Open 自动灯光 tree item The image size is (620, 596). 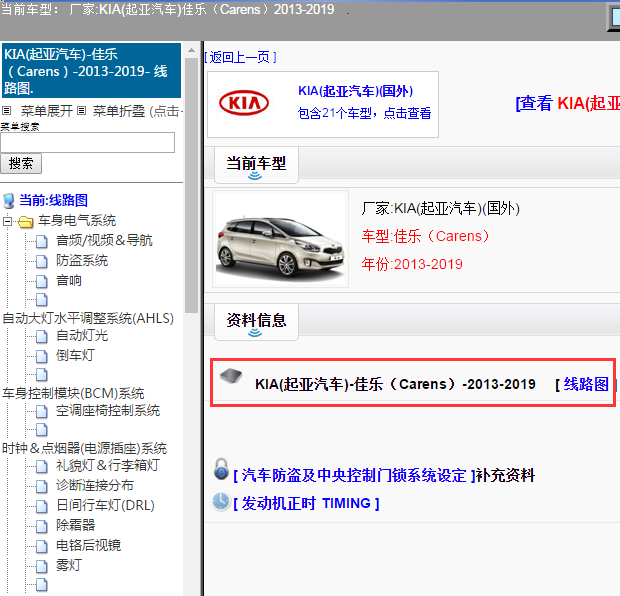[x=82, y=335]
